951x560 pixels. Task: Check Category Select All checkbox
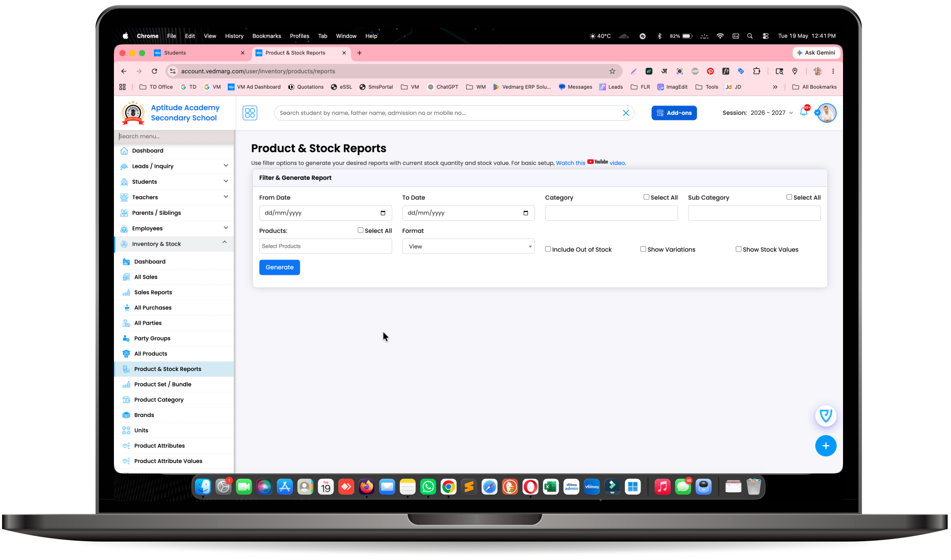[646, 197]
